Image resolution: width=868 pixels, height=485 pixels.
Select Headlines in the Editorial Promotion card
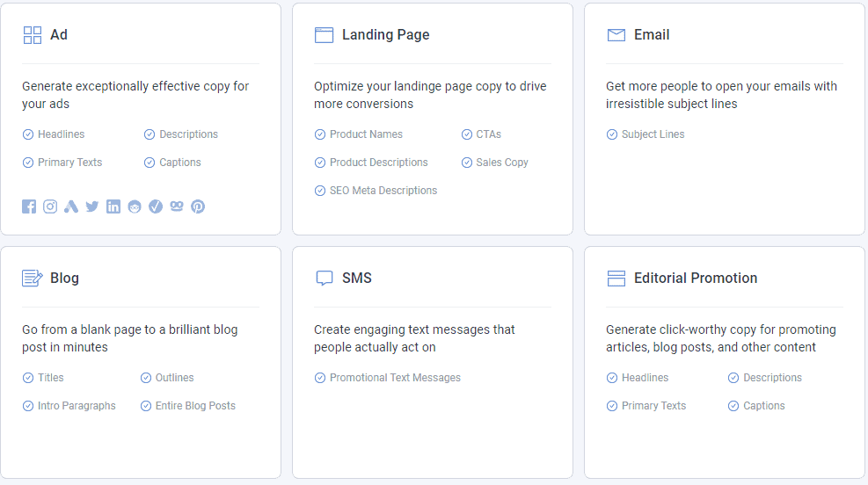(645, 378)
